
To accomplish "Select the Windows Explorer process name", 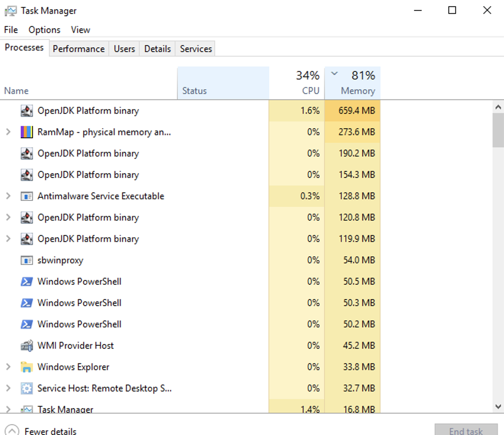I will click(x=74, y=367).
